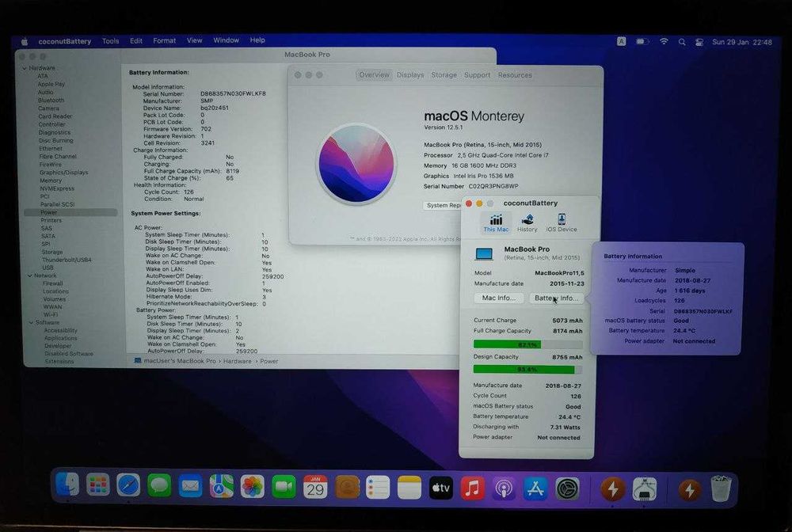Open Launchpad in the dock
Viewport: 792px width, 532px height.
pos(97,486)
